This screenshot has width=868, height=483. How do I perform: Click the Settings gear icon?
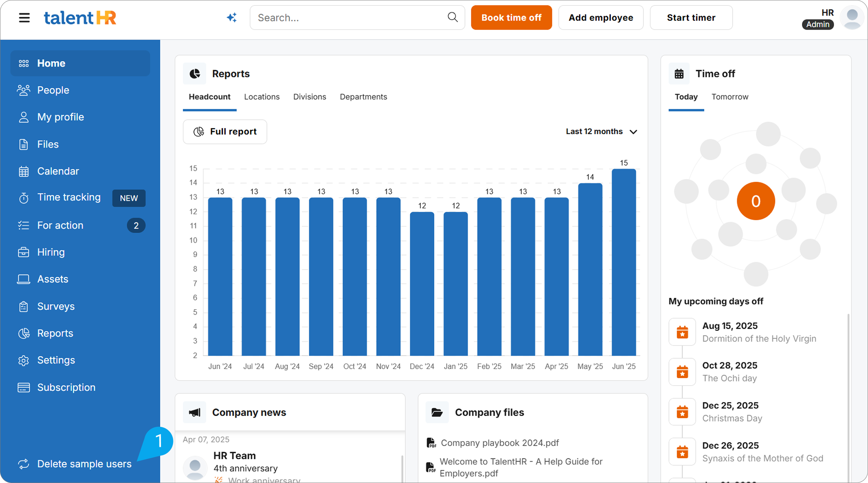tap(23, 360)
